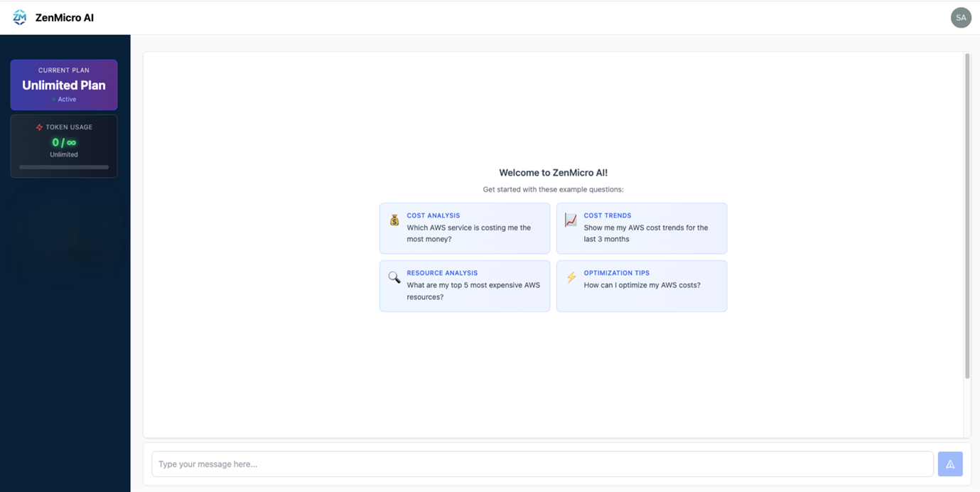Click the money bag Cost Analysis icon
Screen dimensions: 980x492
coord(394,220)
